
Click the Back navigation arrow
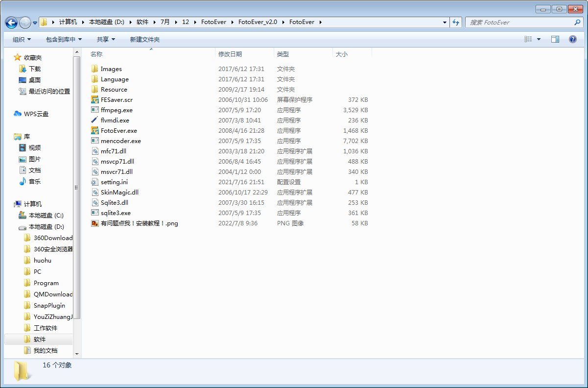[x=11, y=23]
